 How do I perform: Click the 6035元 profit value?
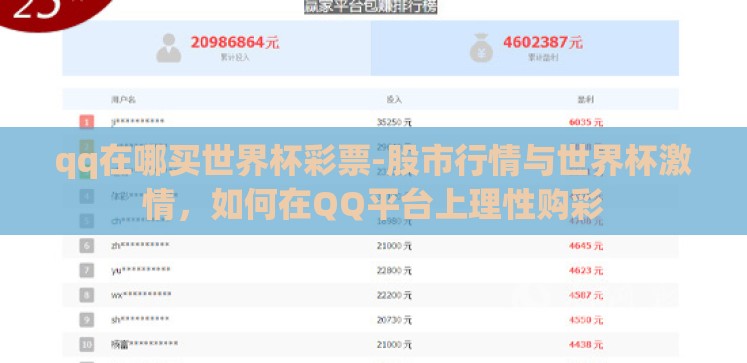(x=586, y=122)
